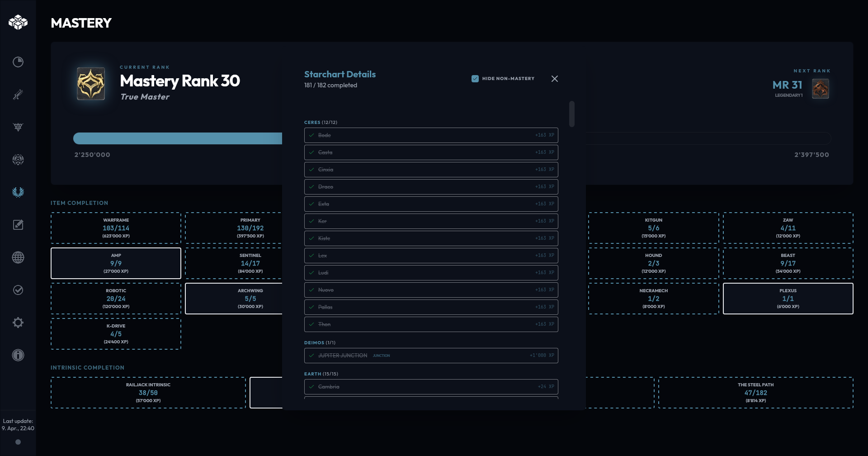868x456 pixels.
Task: Click the Pallas node row
Action: pyautogui.click(x=431, y=307)
